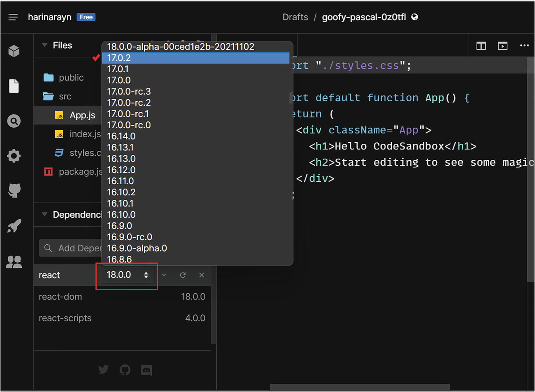The image size is (535, 392).
Task: Open the hamburger menu at top left
Action: (13, 17)
